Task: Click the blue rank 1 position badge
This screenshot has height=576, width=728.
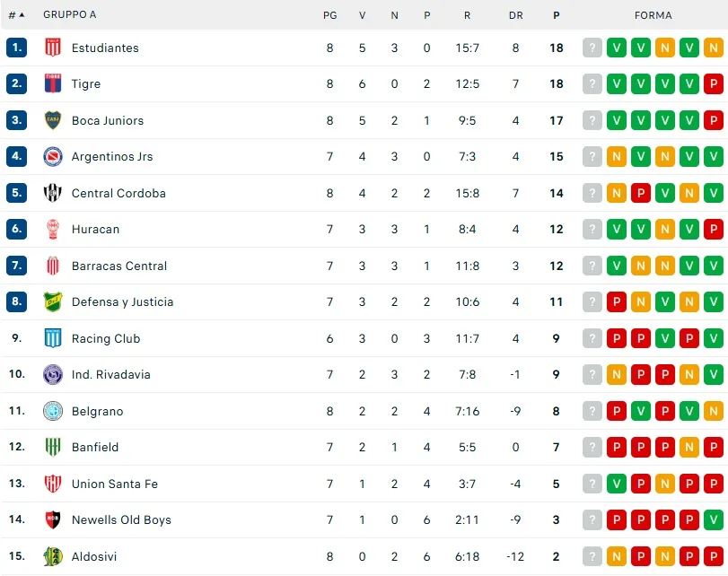Action: 17,48
